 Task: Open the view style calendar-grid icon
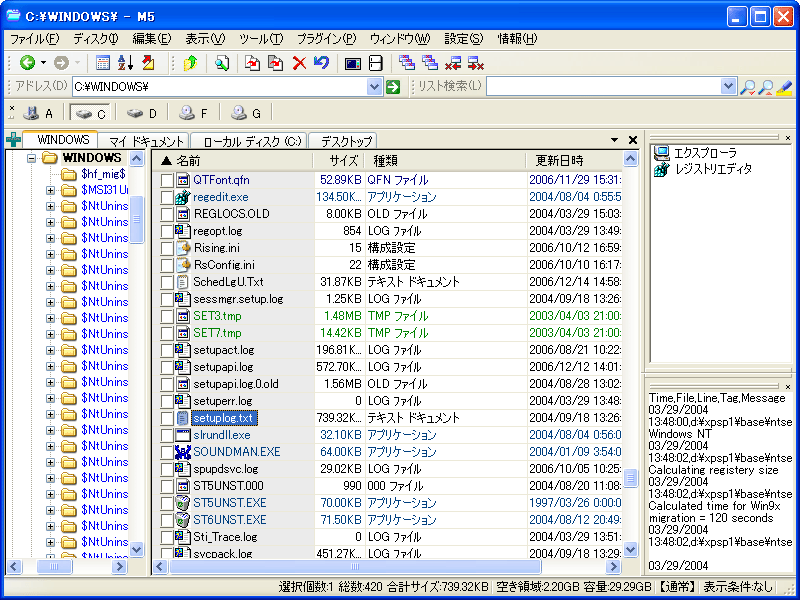point(103,63)
